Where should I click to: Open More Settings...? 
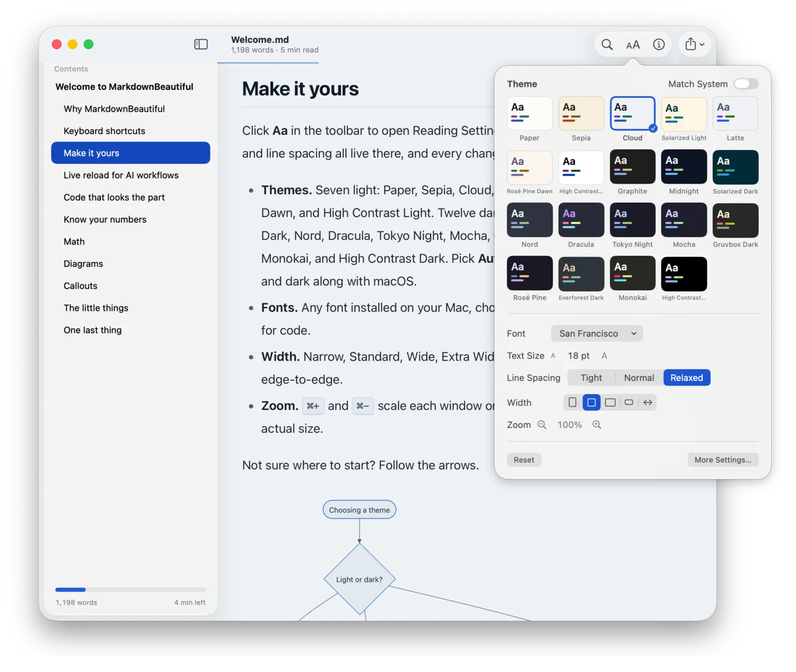(x=723, y=460)
